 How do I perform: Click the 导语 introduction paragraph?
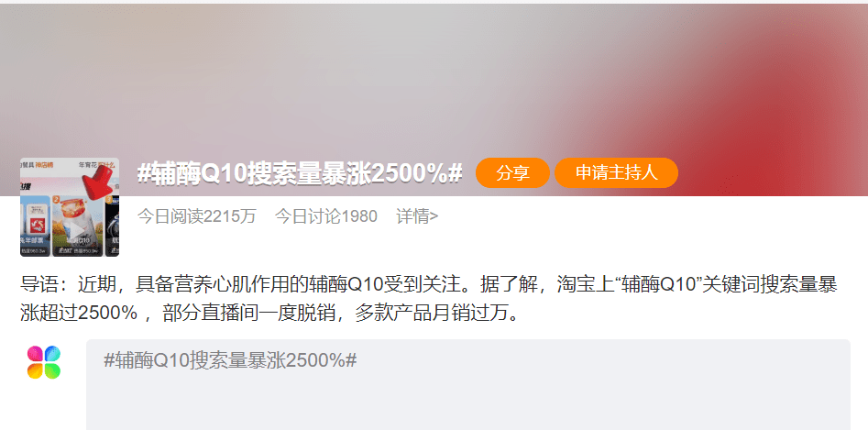(x=428, y=299)
